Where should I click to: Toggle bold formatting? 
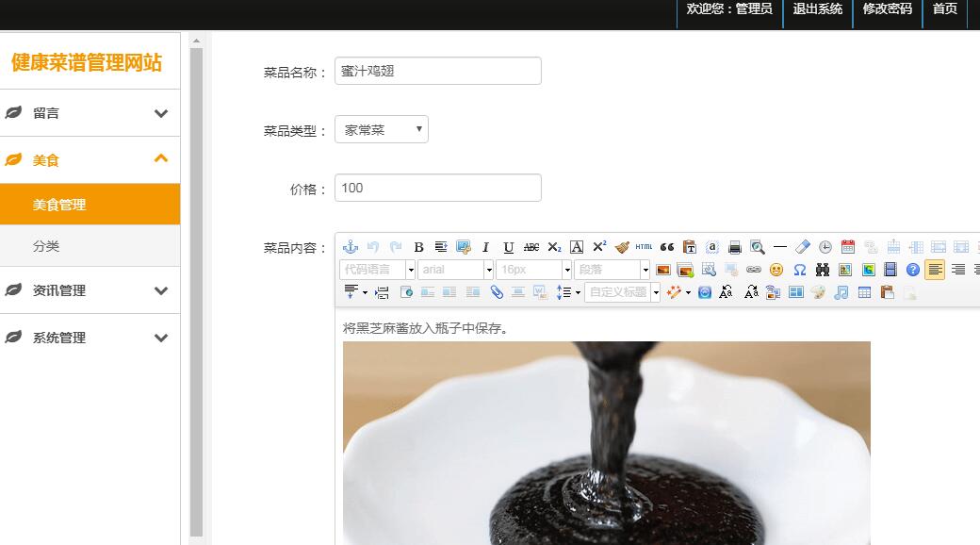click(x=418, y=247)
